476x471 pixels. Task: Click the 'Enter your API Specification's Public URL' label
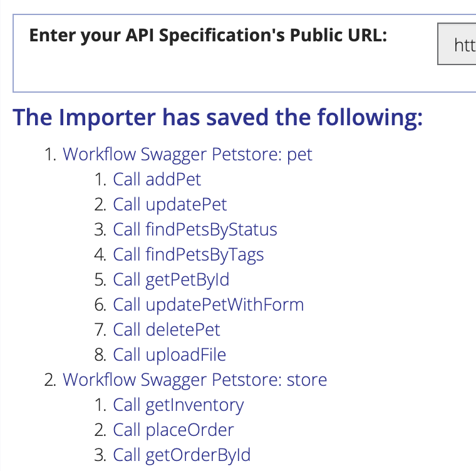(208, 36)
